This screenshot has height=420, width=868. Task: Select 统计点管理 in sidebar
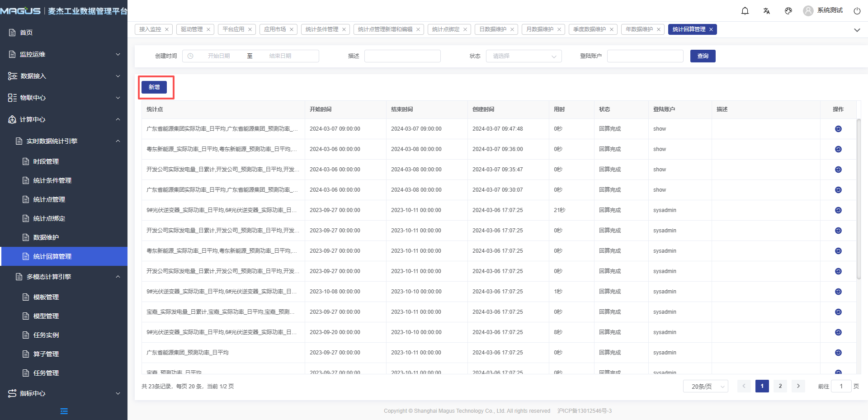tap(49, 199)
